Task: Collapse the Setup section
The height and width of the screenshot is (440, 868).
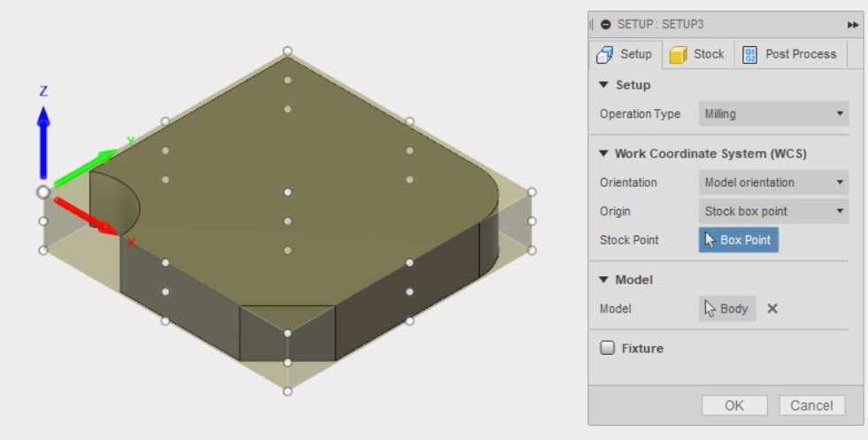Action: tap(604, 85)
